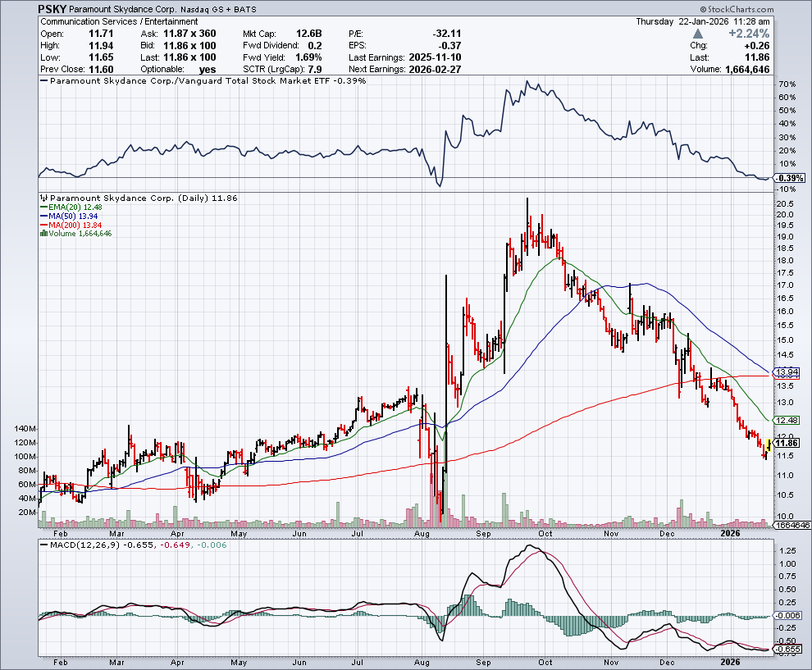Click the PSKY ticker symbol

coord(53,8)
